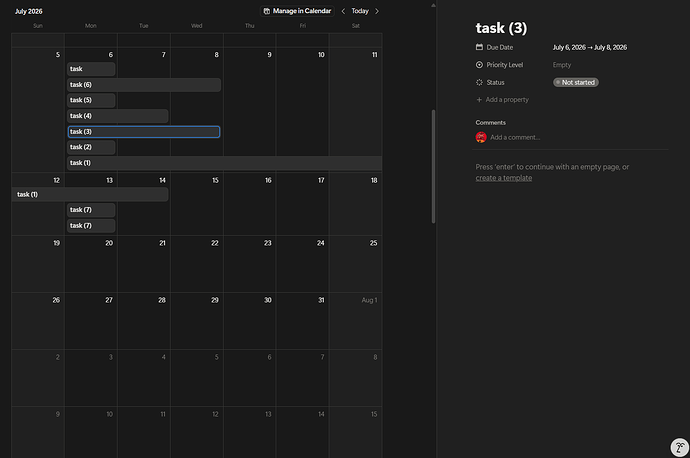This screenshot has width=690, height=458.
Task: Open Manage in Calendar
Action: [297, 11]
